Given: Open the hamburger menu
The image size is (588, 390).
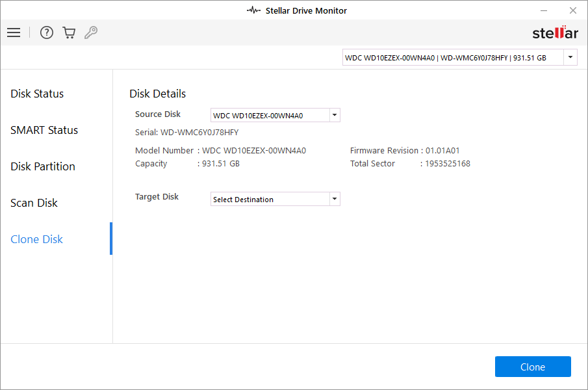Looking at the screenshot, I should (x=14, y=32).
